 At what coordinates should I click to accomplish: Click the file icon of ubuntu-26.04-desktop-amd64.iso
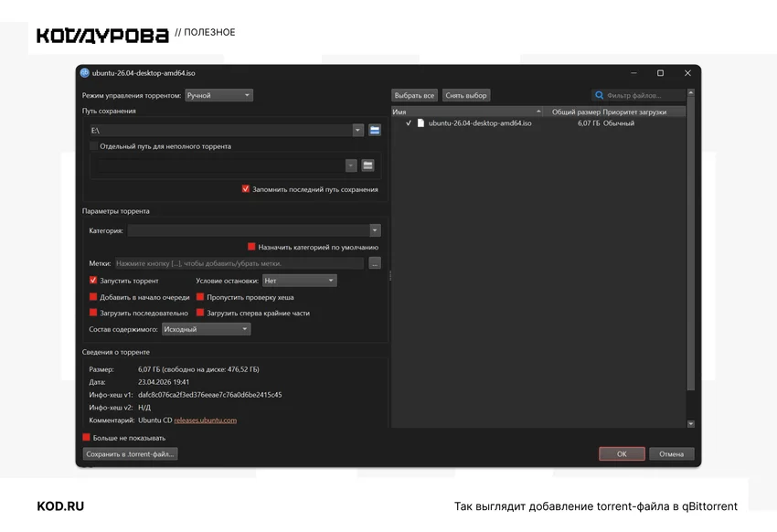tap(420, 122)
